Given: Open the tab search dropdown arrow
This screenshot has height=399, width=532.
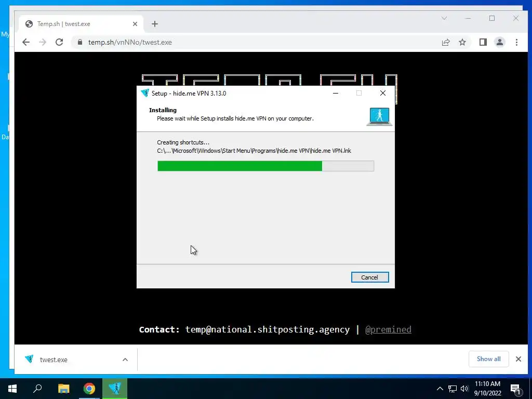Looking at the screenshot, I should coord(444,18).
